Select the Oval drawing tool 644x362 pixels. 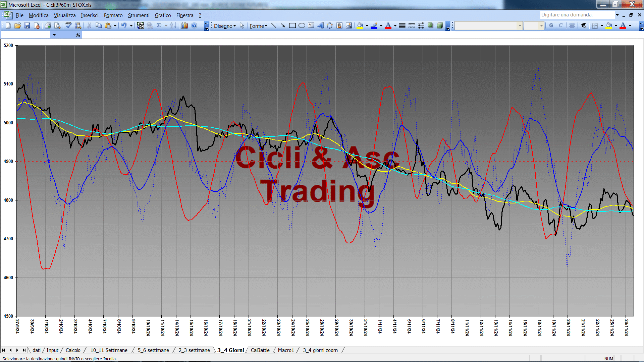pos(302,25)
